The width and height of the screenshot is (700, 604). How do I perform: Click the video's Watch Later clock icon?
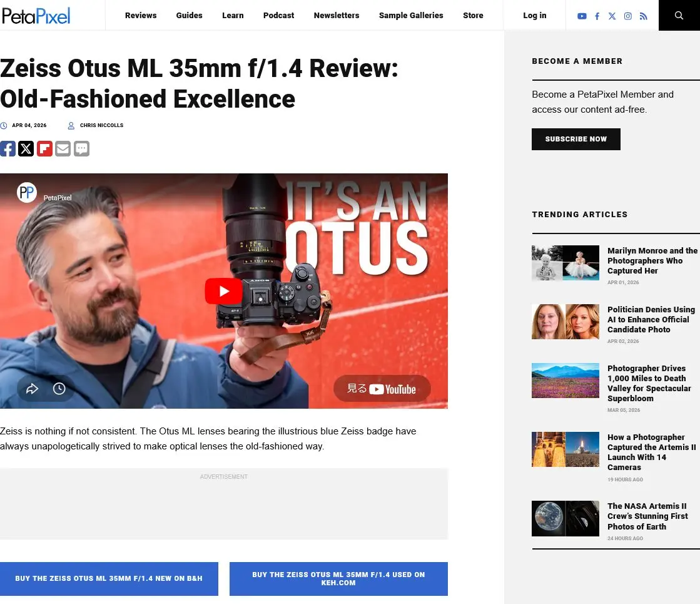point(59,389)
